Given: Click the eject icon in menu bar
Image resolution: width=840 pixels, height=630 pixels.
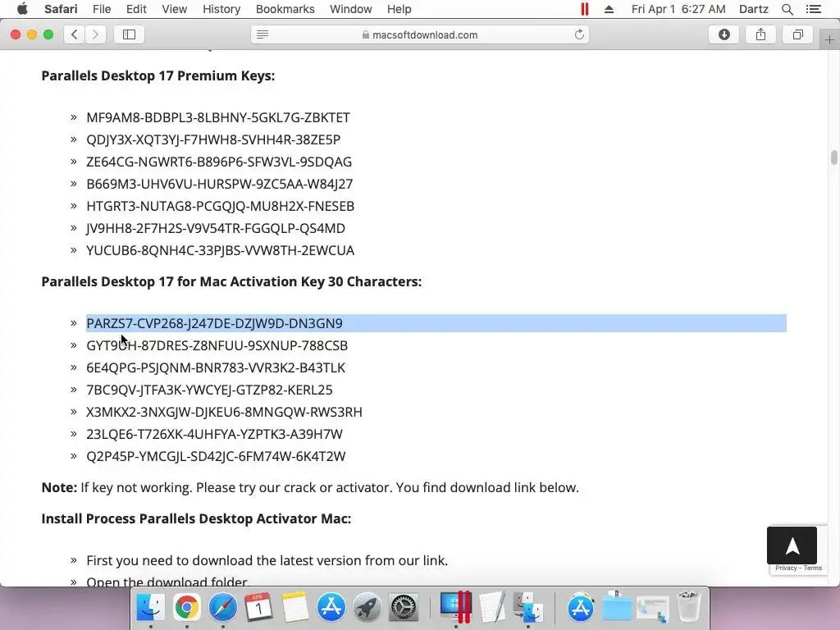Looking at the screenshot, I should (x=609, y=9).
